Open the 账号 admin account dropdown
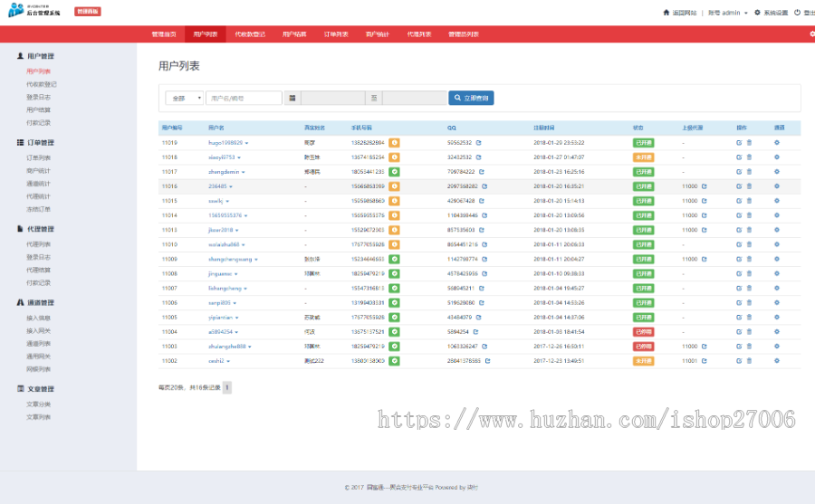The image size is (815, 504). coord(728,13)
